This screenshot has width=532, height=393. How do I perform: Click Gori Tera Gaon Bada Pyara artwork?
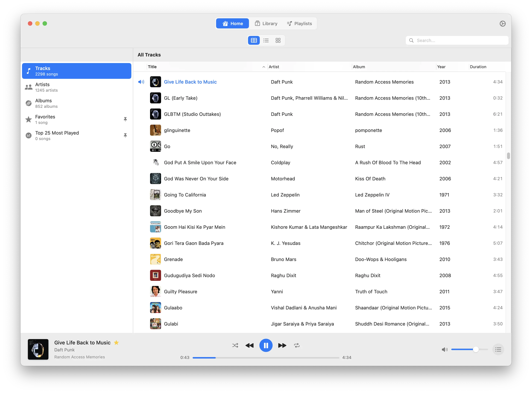155,243
